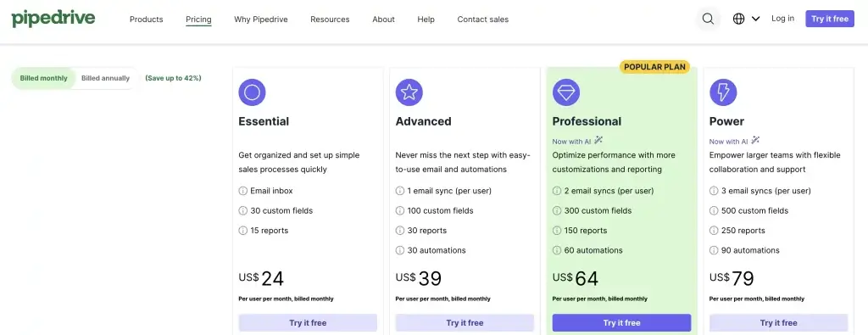Image resolution: width=868 pixels, height=335 pixels.
Task: Click Try it free under Advanced
Action: (x=465, y=323)
